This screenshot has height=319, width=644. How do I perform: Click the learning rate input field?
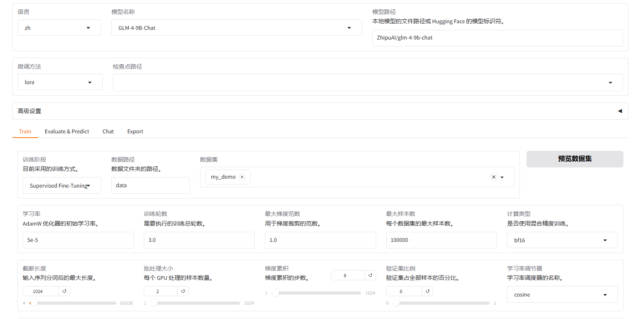pos(78,240)
